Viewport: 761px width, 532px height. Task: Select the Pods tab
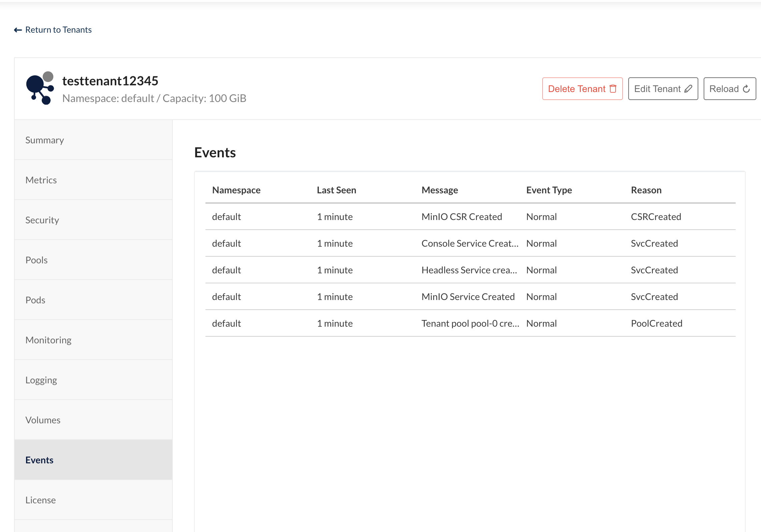click(x=35, y=300)
